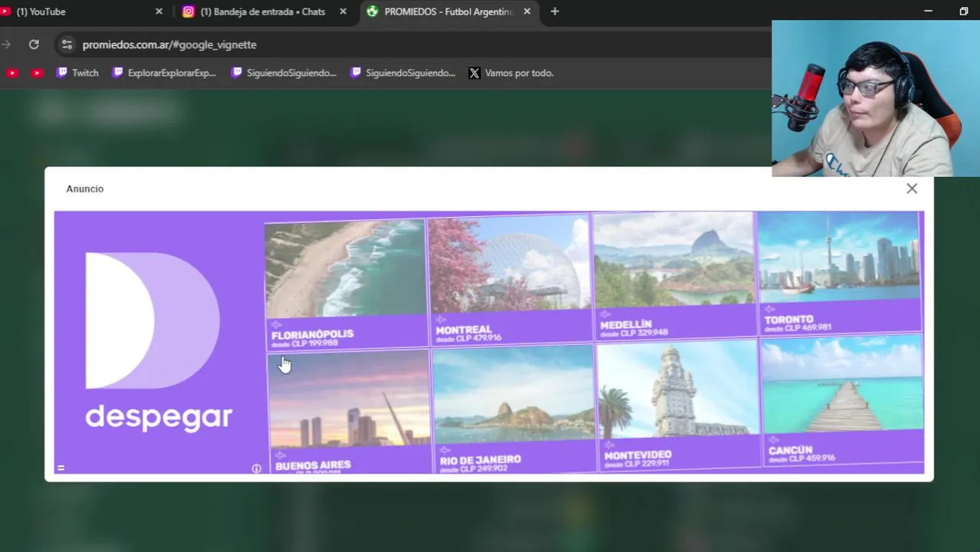Select the Florianópolis destination card
Viewport: 980px width, 552px height.
tap(344, 284)
